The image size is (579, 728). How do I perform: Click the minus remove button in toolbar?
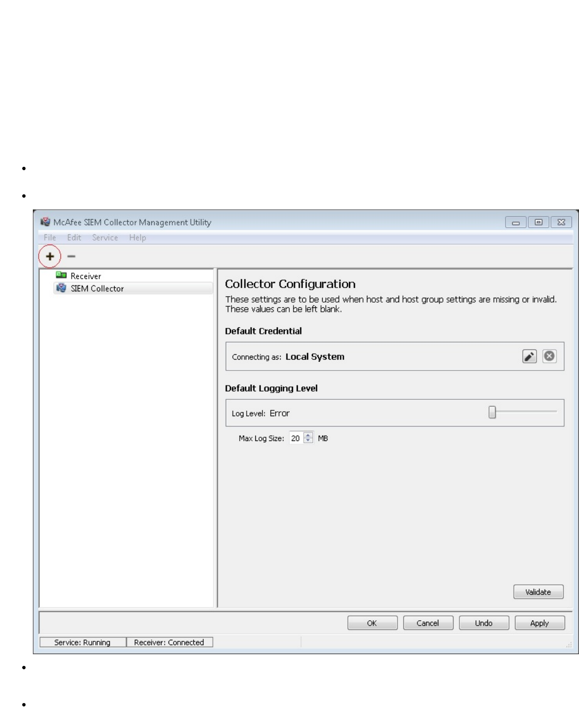(x=71, y=256)
